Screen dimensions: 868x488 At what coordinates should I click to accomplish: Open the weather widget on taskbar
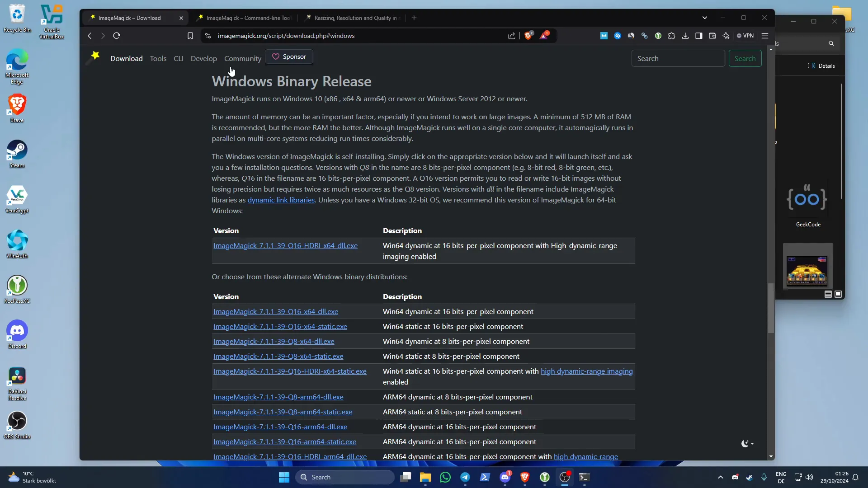[33, 477]
